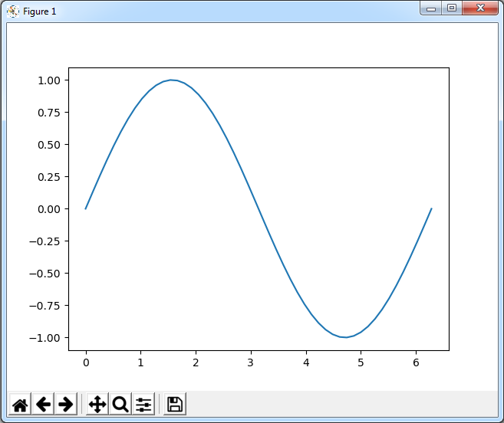Close the Figure 1 window
Image resolution: width=504 pixels, height=423 pixels.
pos(481,8)
